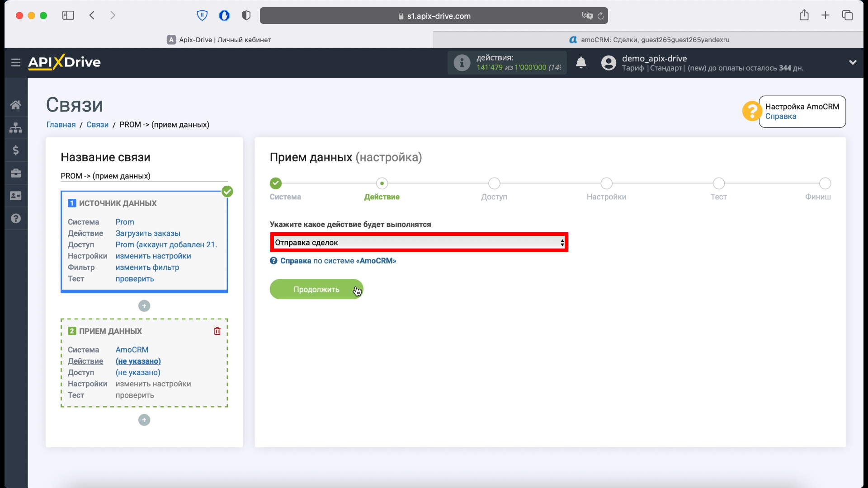Click the green checkmark on the source block
The width and height of the screenshot is (868, 488).
[227, 192]
